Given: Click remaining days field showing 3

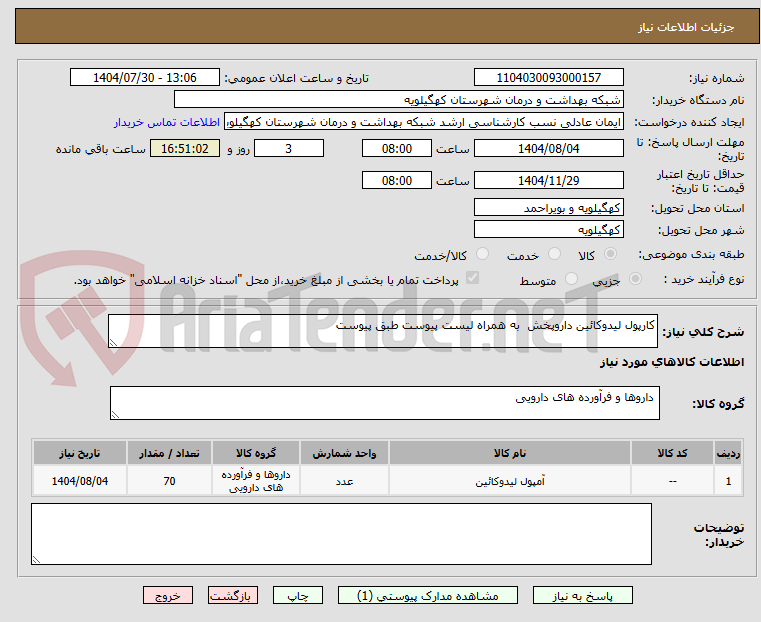Looking at the screenshot, I should tap(289, 148).
